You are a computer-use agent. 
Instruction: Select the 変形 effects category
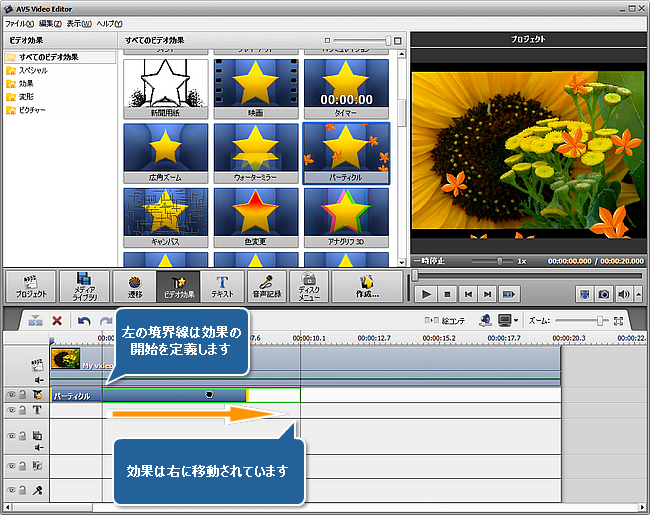(26, 97)
